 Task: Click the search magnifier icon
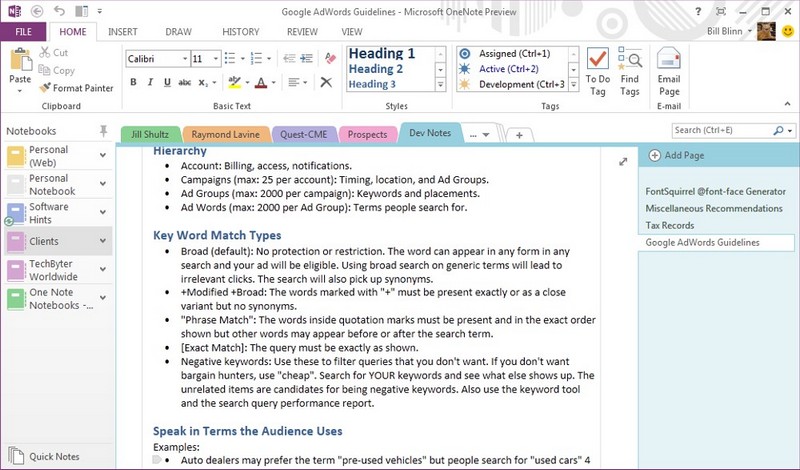(778, 131)
